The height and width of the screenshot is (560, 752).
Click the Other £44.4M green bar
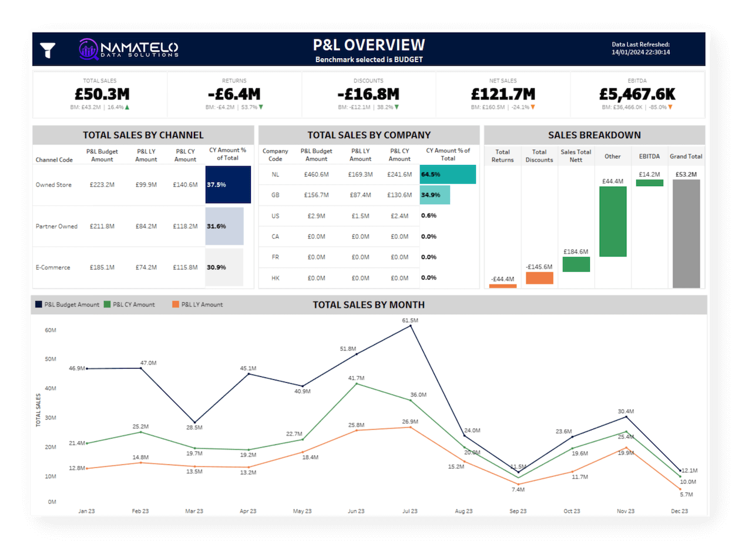(x=613, y=221)
